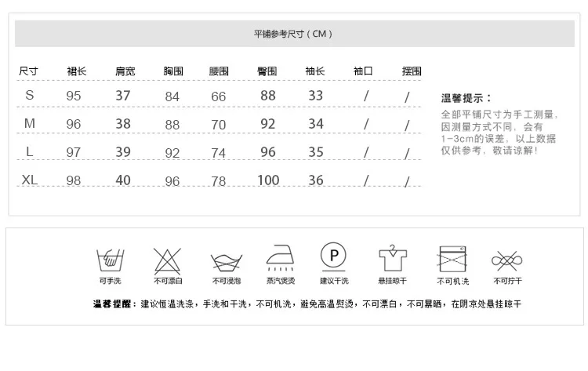Click shoulder width value 40

click(x=123, y=180)
